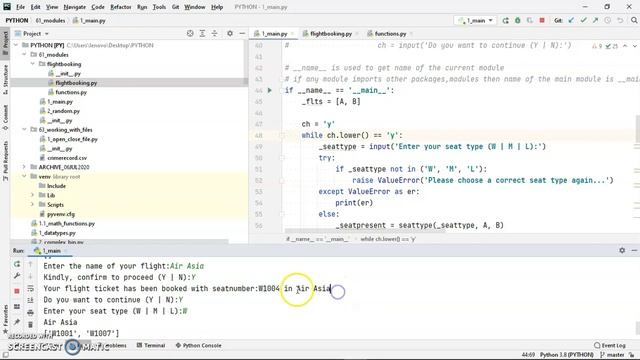Clear all console output trash icon

point(31,325)
